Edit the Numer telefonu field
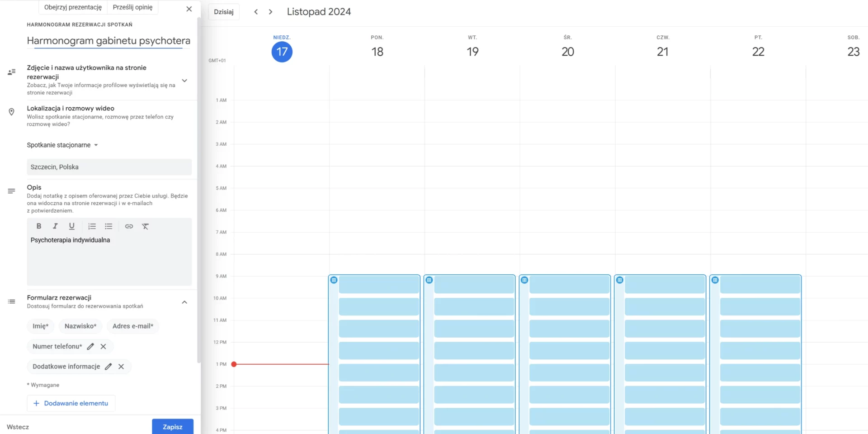 click(x=90, y=347)
